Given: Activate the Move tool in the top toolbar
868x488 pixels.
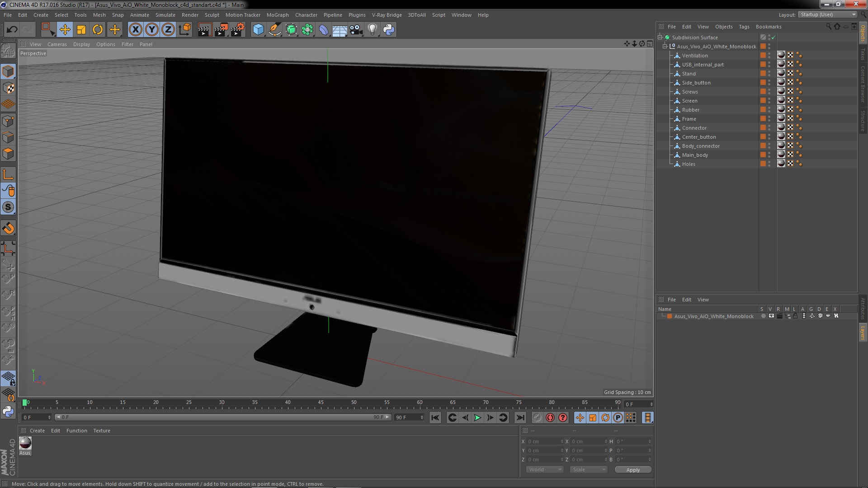Looking at the screenshot, I should coord(65,30).
